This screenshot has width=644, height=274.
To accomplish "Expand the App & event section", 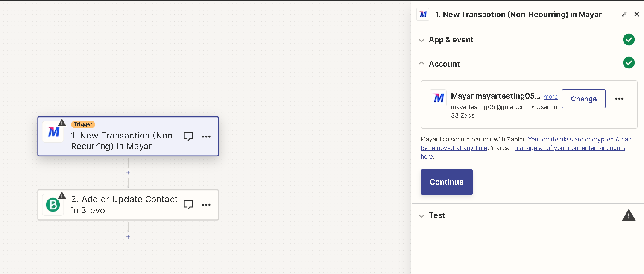I will click(422, 40).
